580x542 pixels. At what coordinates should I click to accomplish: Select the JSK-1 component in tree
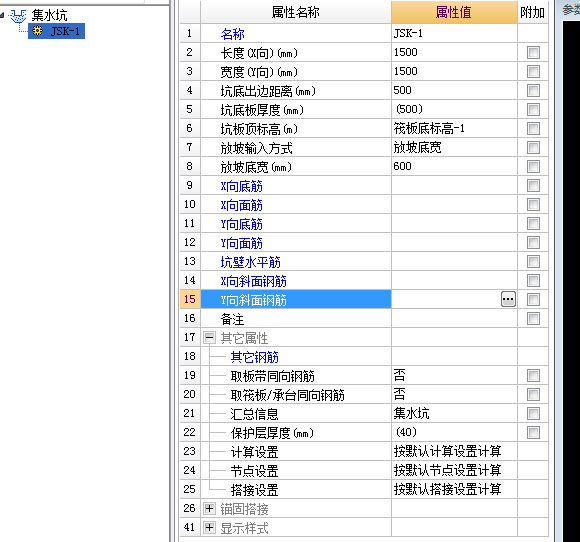tap(56, 31)
